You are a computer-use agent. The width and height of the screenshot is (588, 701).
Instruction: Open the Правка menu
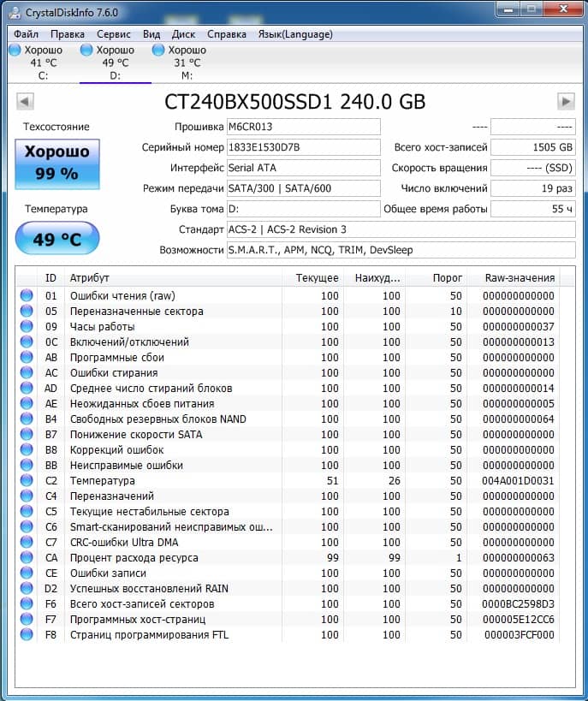click(68, 34)
